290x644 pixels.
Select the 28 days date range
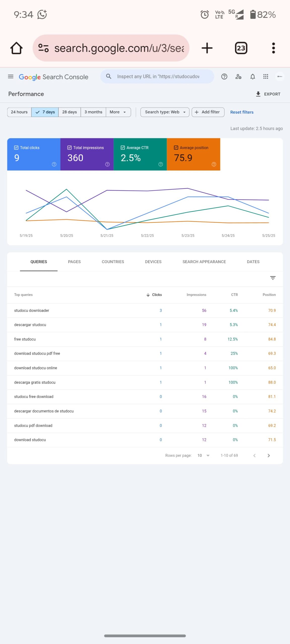tap(70, 112)
